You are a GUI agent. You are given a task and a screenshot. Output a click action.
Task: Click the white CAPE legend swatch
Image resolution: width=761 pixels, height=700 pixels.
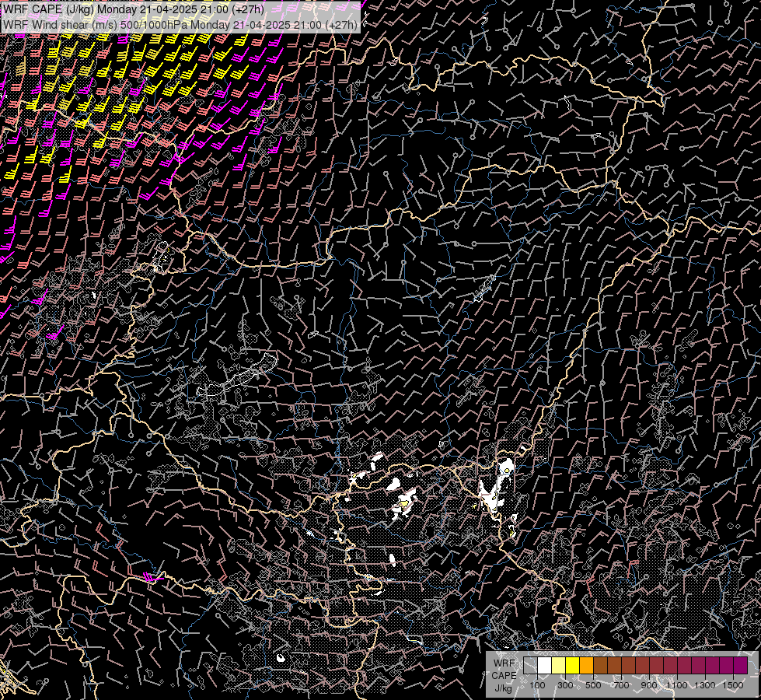point(545,666)
